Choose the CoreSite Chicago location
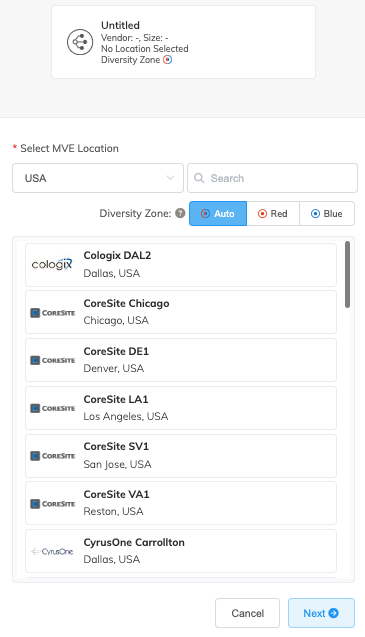 181,312
